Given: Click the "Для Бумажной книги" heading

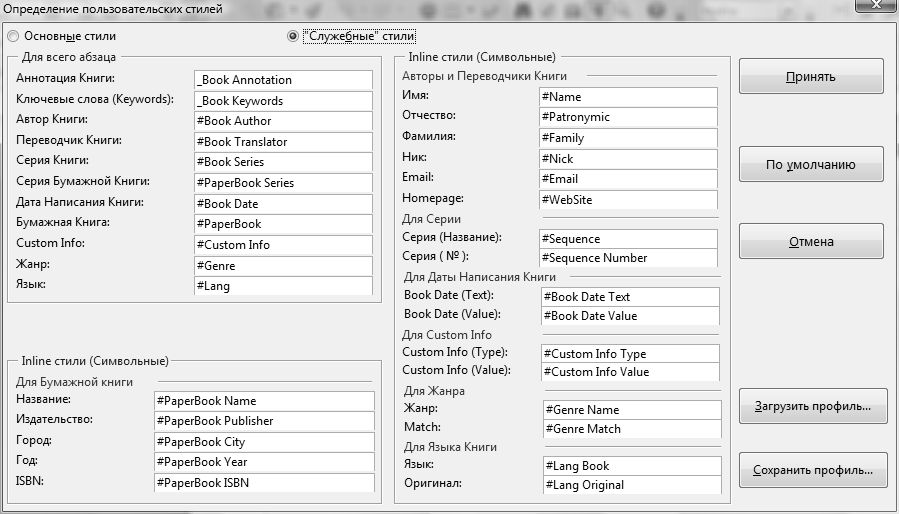Looking at the screenshot, I should tap(75, 382).
